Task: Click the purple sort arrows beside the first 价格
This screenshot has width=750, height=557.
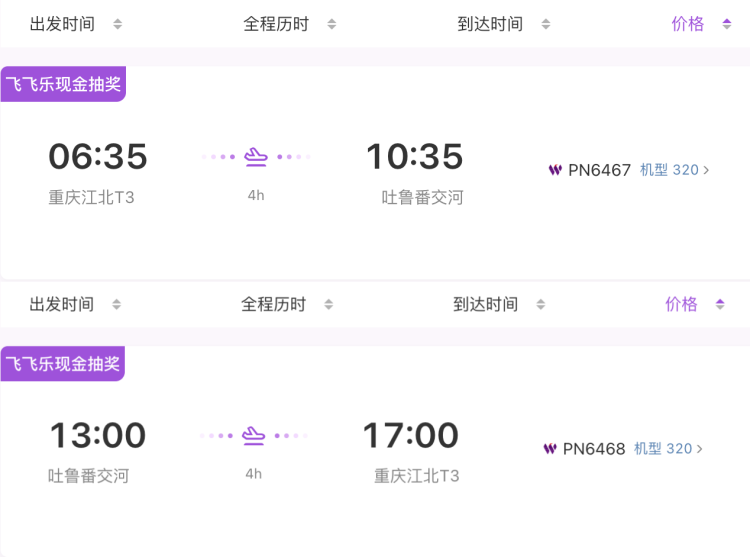Action: [x=727, y=24]
